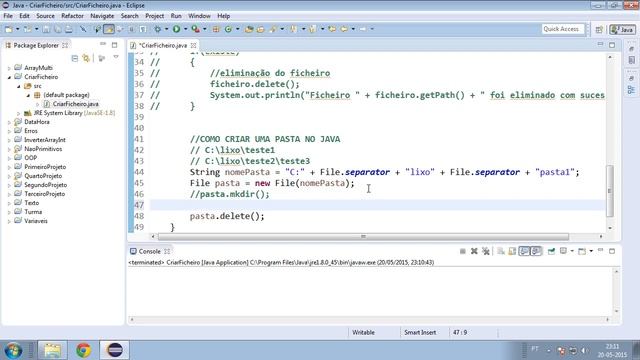Viewport: 640px width, 360px height.
Task: Click the volume icon in system tray
Action: (584, 351)
